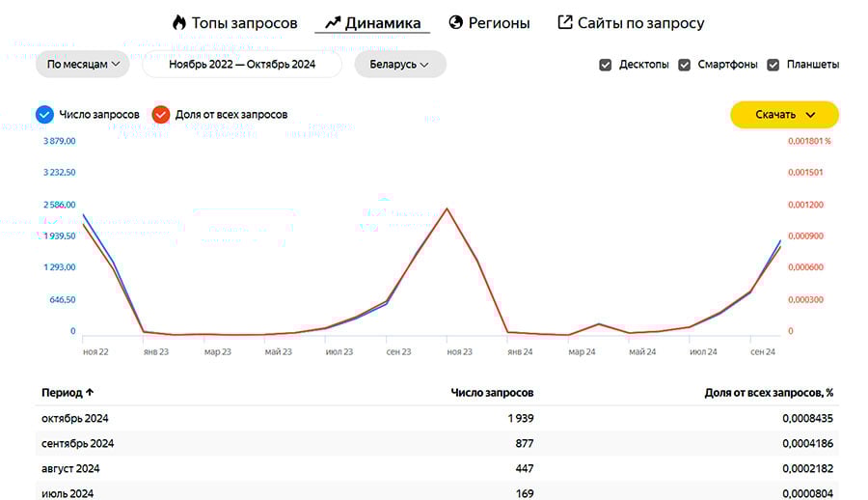Click the flame icon beside Топы запросов
This screenshot has width=868, height=500.
[x=178, y=23]
